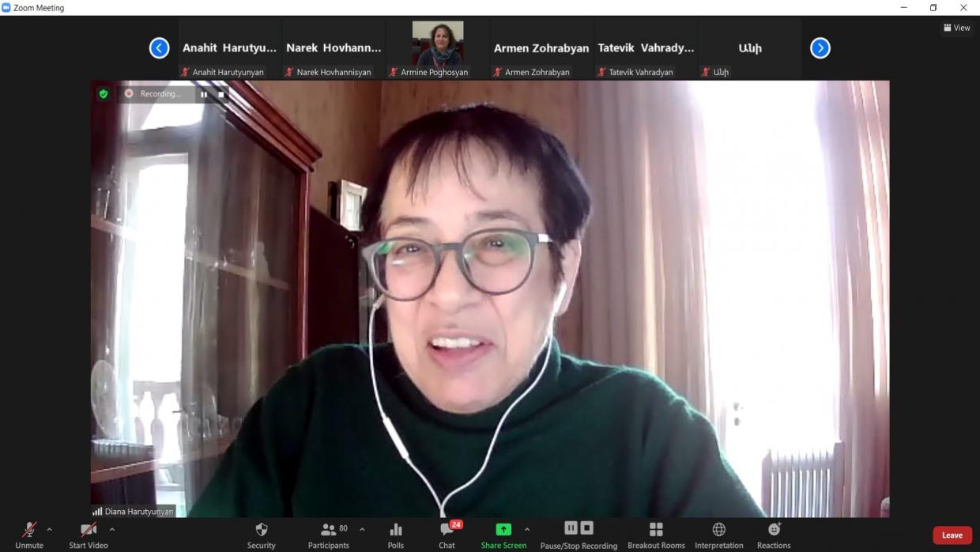Open Breakout Rooms
980x552 pixels.
(x=656, y=535)
